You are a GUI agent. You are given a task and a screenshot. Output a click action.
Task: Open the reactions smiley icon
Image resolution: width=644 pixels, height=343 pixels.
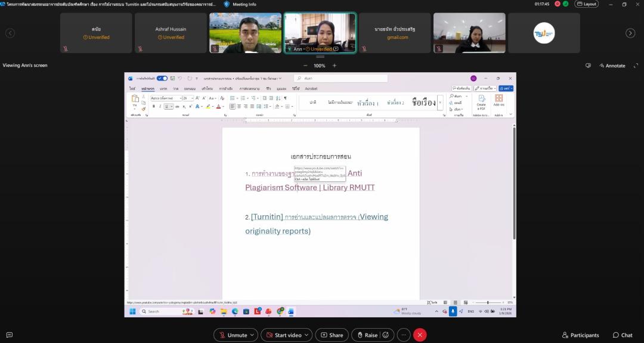[x=386, y=335]
